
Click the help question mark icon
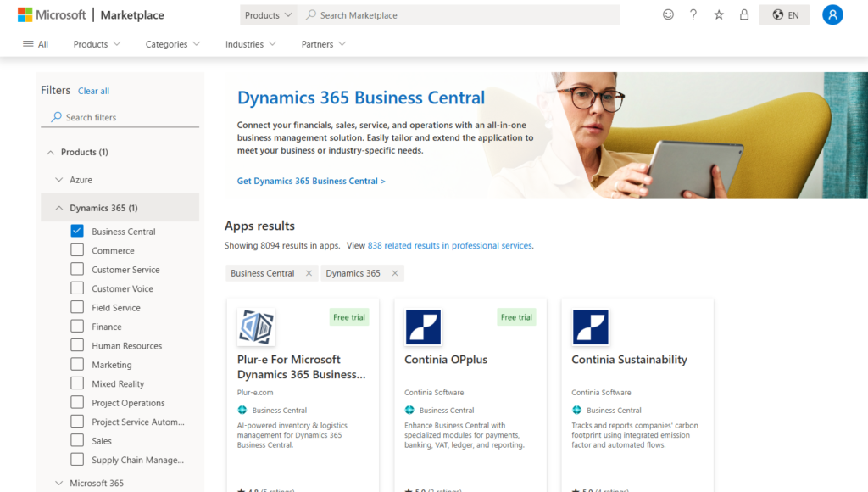(693, 14)
